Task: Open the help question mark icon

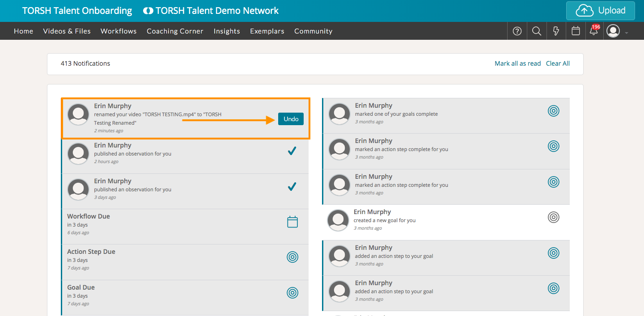Action: pyautogui.click(x=517, y=31)
